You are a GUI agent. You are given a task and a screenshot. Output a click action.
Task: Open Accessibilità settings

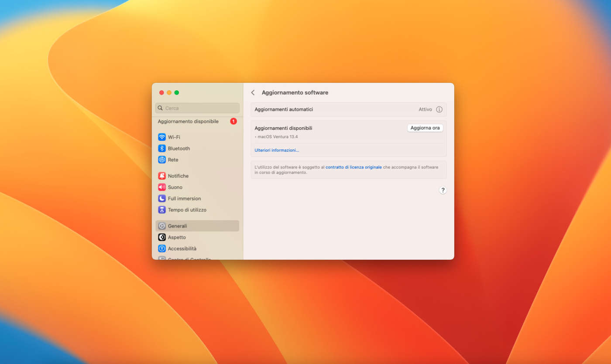[x=182, y=248]
